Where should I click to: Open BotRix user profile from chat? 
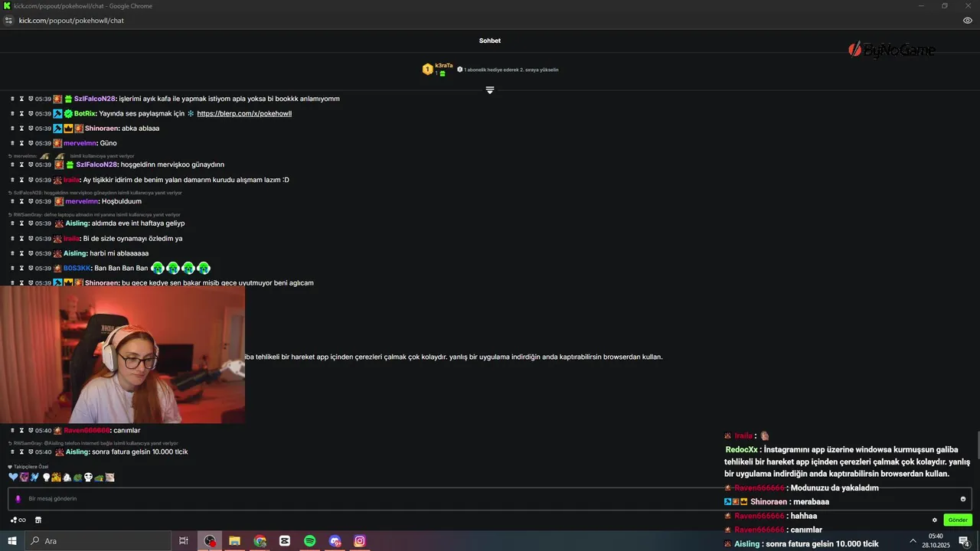84,113
